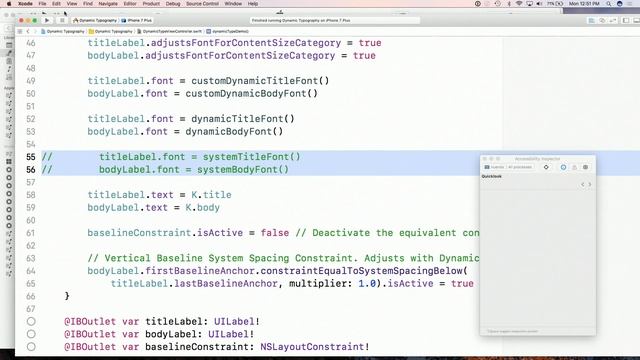Go to the previous element in Quicklook
This screenshot has height=360, width=640.
[582, 184]
